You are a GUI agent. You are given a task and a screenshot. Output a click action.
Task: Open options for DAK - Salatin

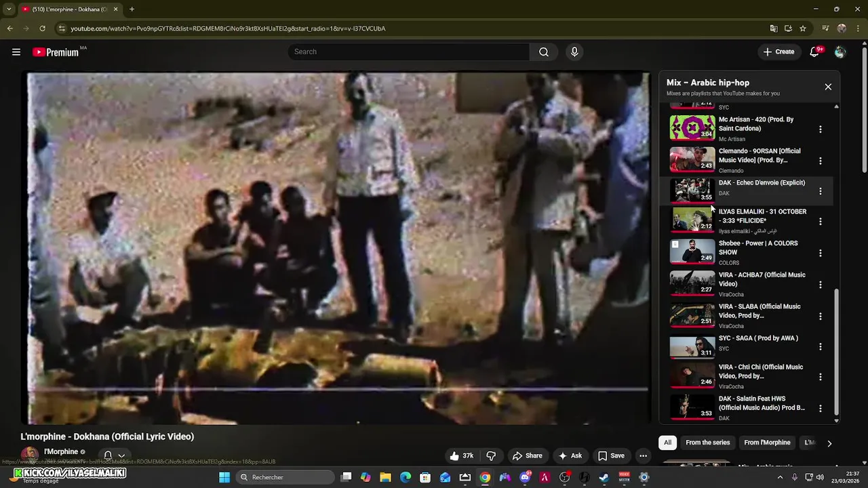pos(820,409)
